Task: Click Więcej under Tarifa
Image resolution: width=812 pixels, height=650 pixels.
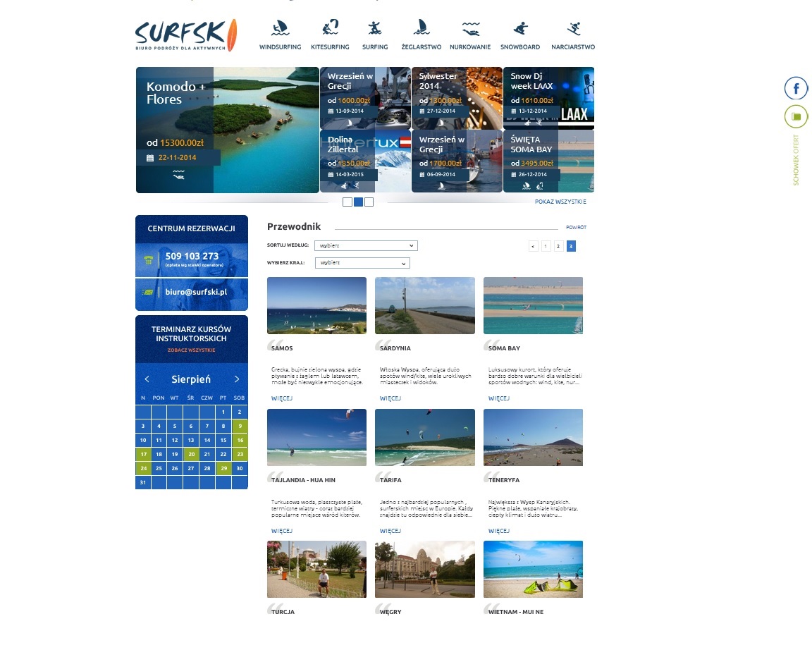Action: coord(390,531)
